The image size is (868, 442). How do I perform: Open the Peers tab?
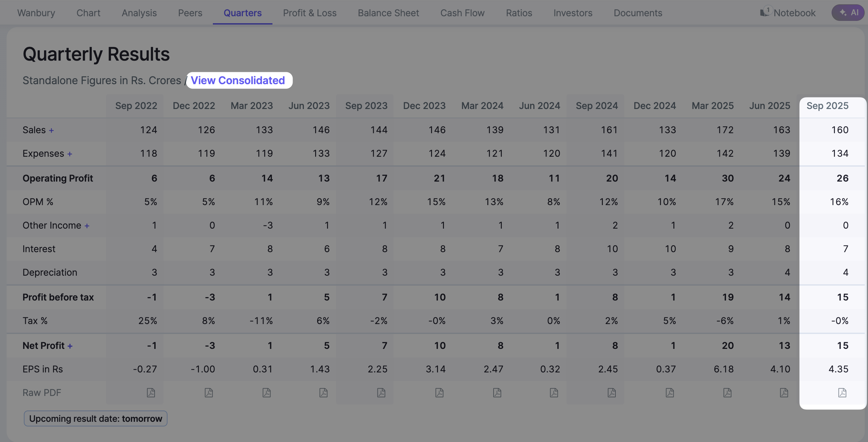coord(190,13)
